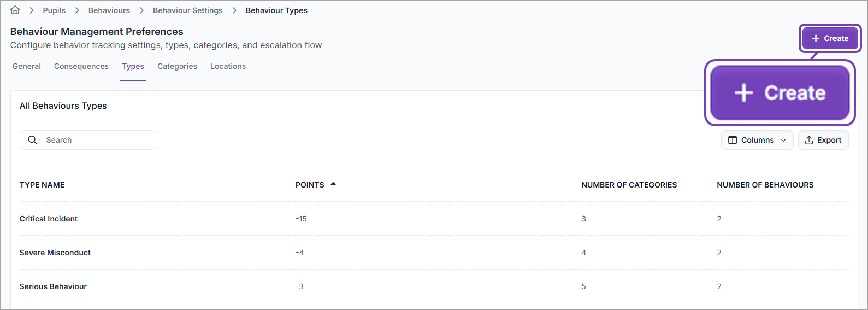Click the home icon in breadcrumb
868x310 pixels.
(15, 10)
